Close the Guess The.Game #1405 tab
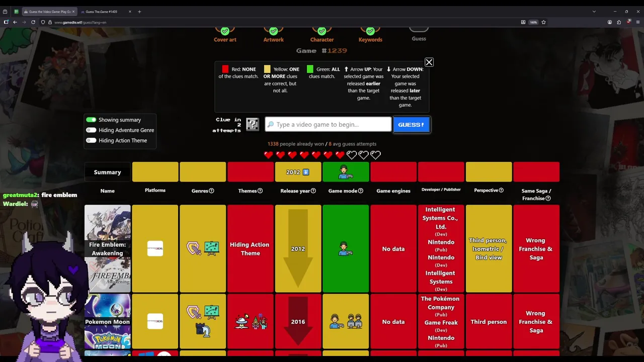 pos(130,12)
